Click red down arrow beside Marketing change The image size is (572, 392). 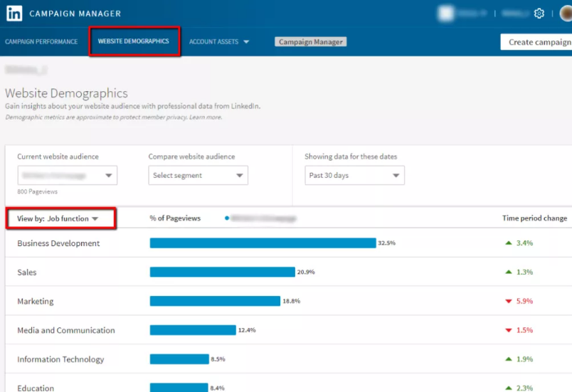(x=508, y=302)
